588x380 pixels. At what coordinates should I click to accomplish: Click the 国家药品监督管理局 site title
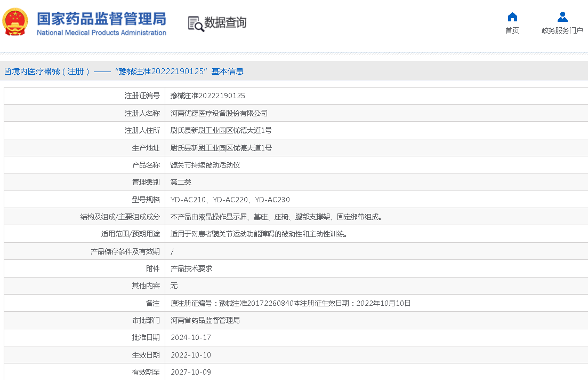101,18
